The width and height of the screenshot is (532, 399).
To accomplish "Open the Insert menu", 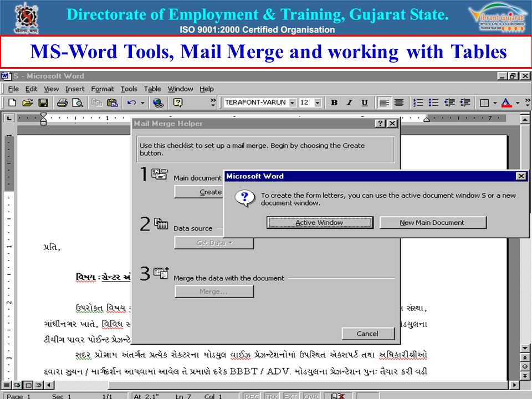I will click(75, 89).
